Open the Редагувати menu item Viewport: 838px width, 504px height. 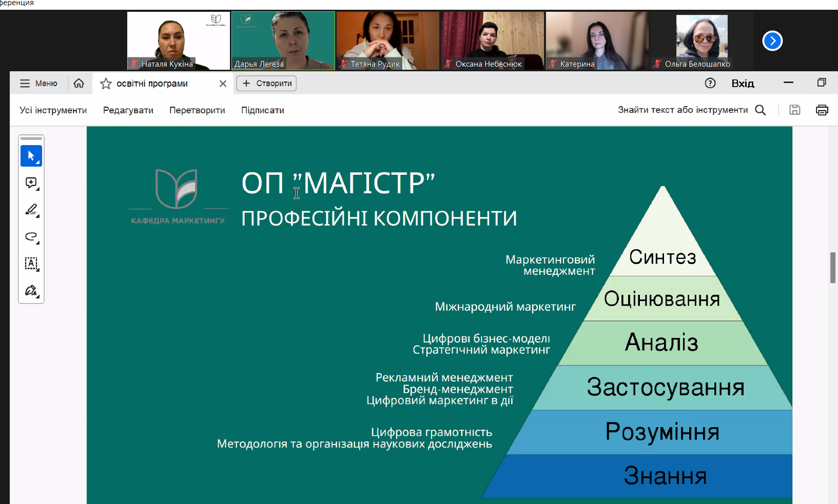click(x=128, y=110)
